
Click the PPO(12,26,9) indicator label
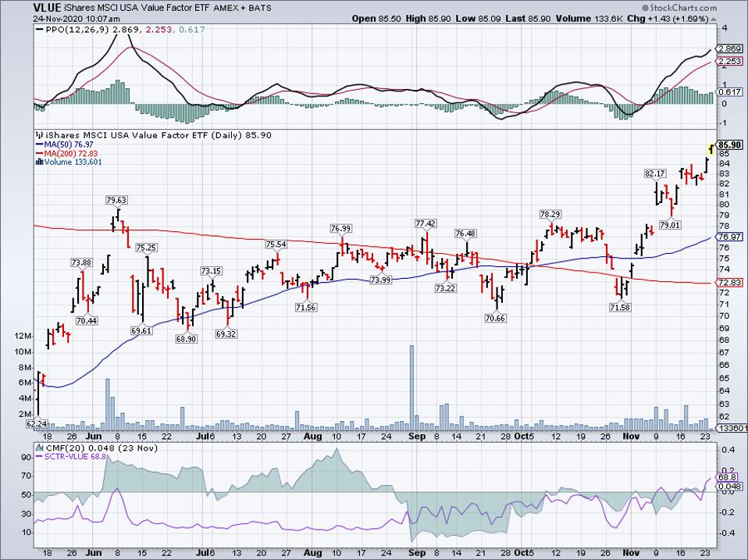pos(77,30)
